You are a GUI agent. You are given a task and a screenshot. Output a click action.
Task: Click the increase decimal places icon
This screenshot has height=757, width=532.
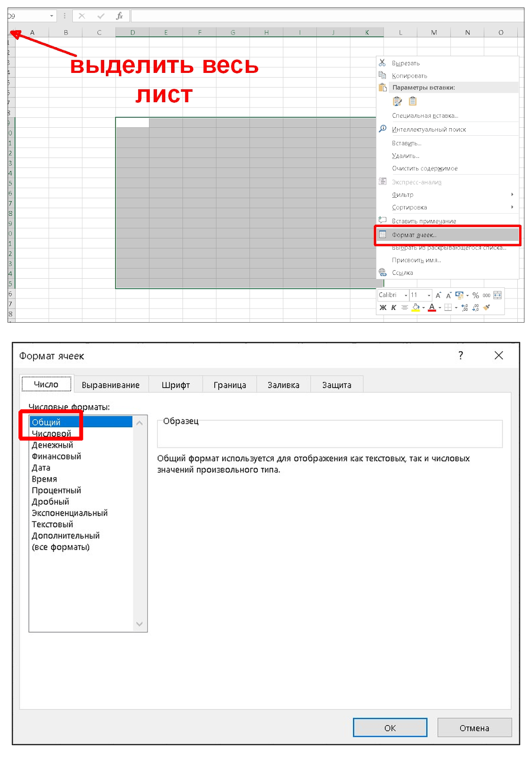click(465, 308)
